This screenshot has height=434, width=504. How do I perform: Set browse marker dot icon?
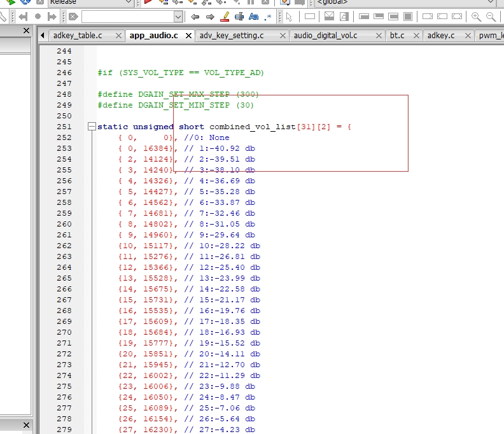pyautogui.click(x=38, y=17)
